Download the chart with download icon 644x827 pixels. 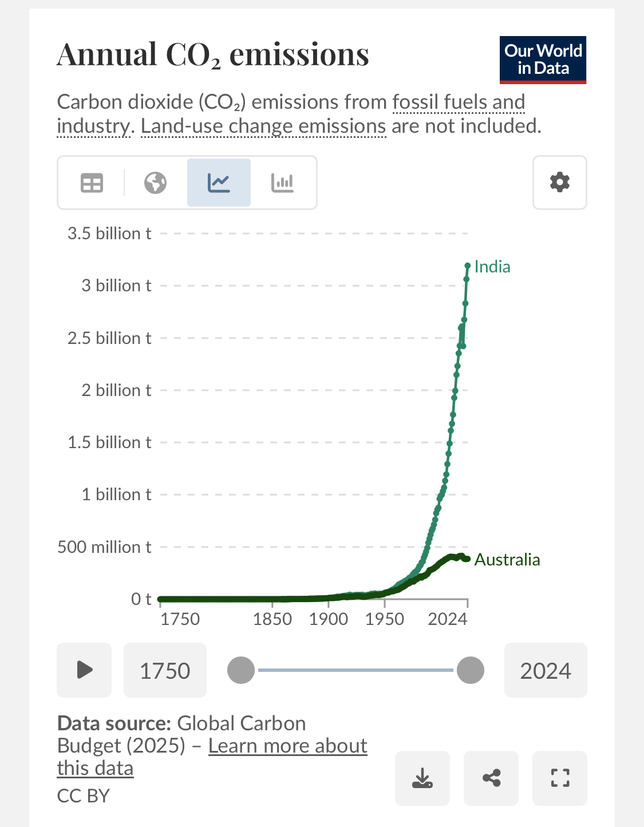[x=422, y=778]
